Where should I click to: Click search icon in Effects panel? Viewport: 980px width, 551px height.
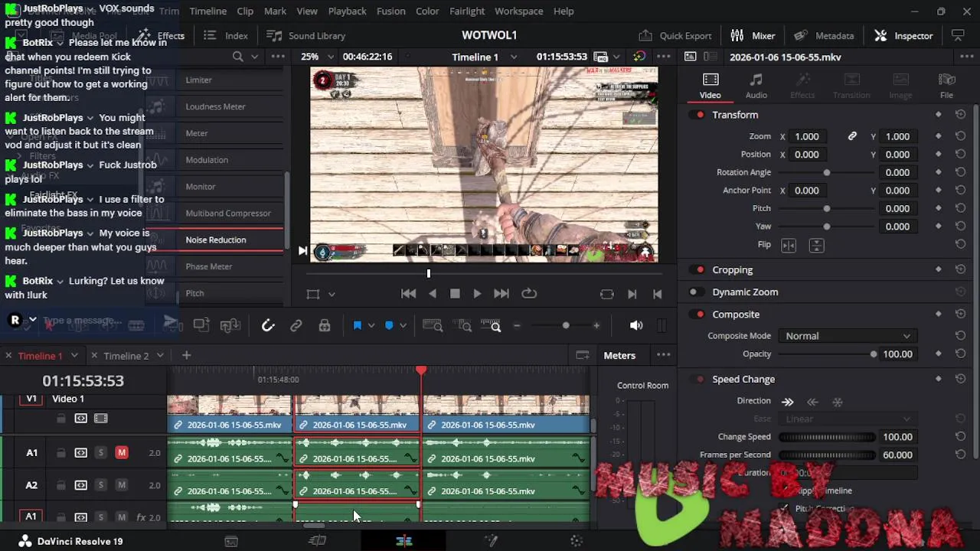(x=238, y=57)
